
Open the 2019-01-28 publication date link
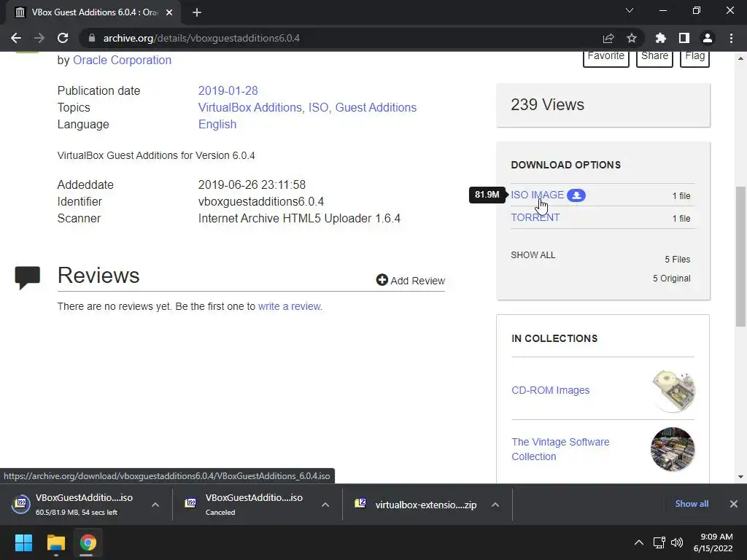point(228,90)
